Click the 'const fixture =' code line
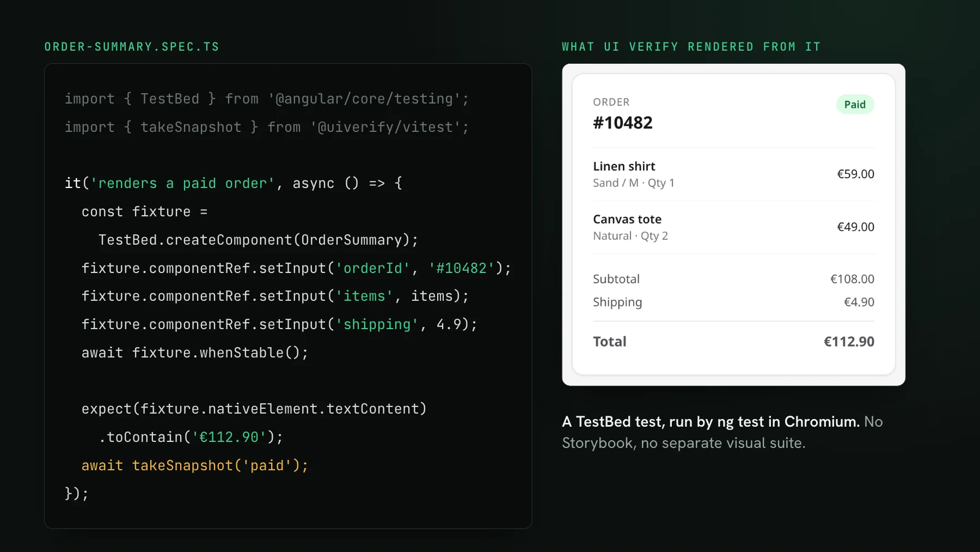 click(145, 211)
